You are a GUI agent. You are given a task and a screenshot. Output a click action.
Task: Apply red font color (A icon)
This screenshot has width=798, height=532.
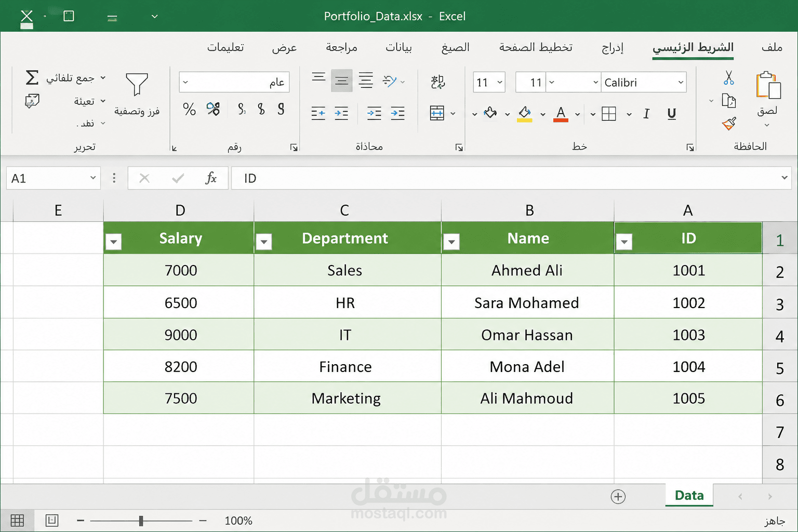(561, 114)
